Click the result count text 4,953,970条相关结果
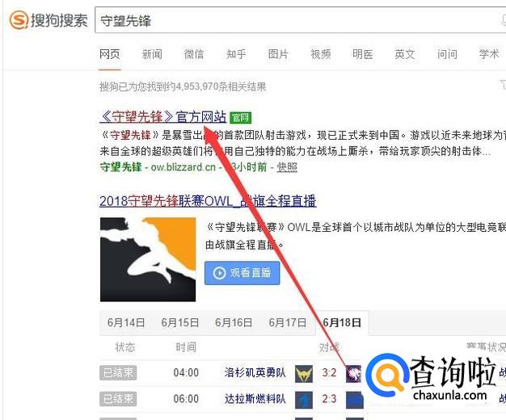 pos(221,86)
